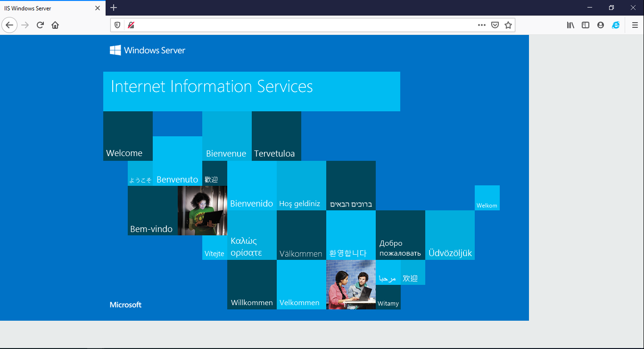Viewport: 644px width, 349px height.
Task: Click the Welkom tile
Action: [487, 198]
